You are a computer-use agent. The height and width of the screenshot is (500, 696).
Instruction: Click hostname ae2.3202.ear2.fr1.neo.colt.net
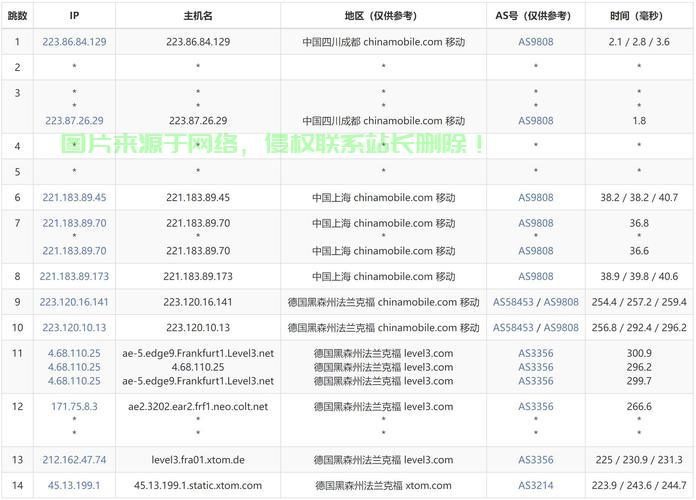[x=198, y=406]
